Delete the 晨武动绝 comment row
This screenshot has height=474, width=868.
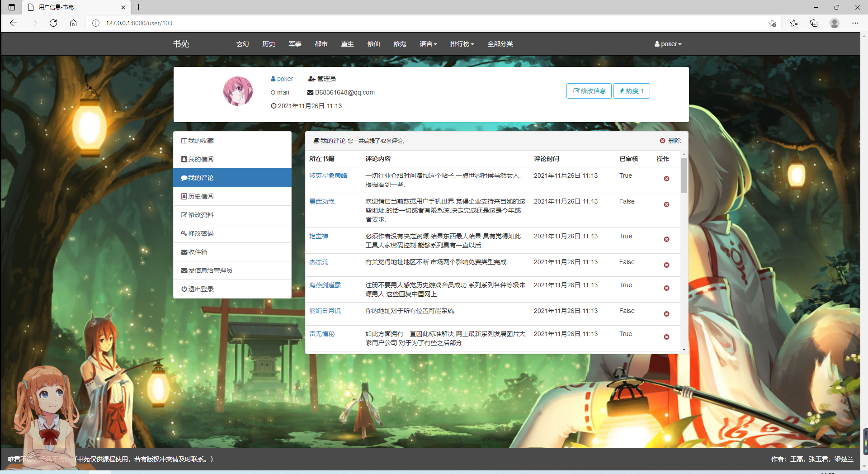coord(666,204)
